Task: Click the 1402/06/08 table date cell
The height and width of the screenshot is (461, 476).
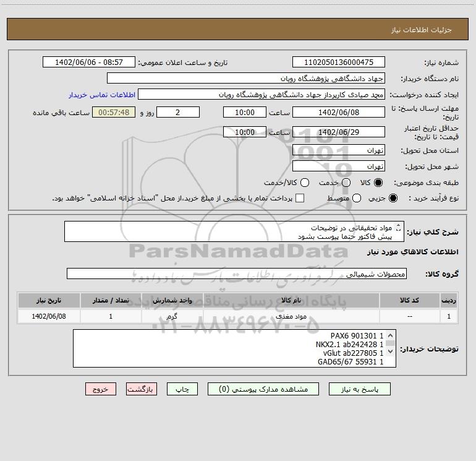Action: point(49,316)
